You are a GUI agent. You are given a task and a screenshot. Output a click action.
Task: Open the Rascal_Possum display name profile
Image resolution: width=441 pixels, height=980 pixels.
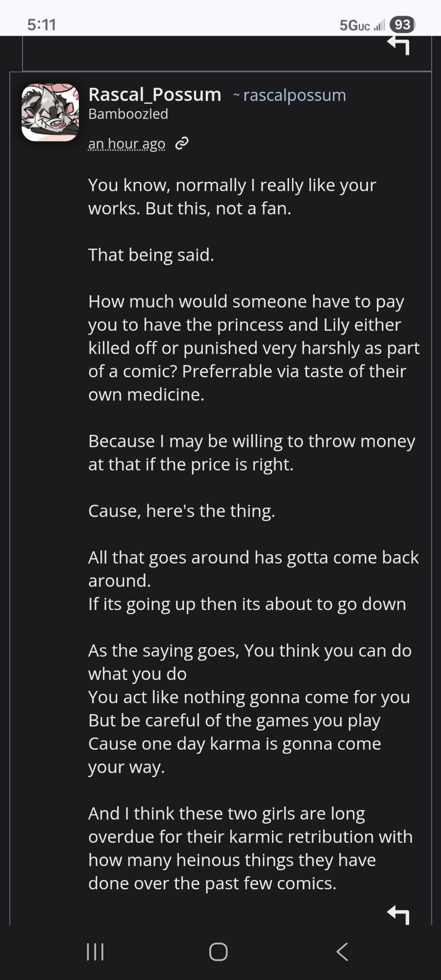click(154, 95)
